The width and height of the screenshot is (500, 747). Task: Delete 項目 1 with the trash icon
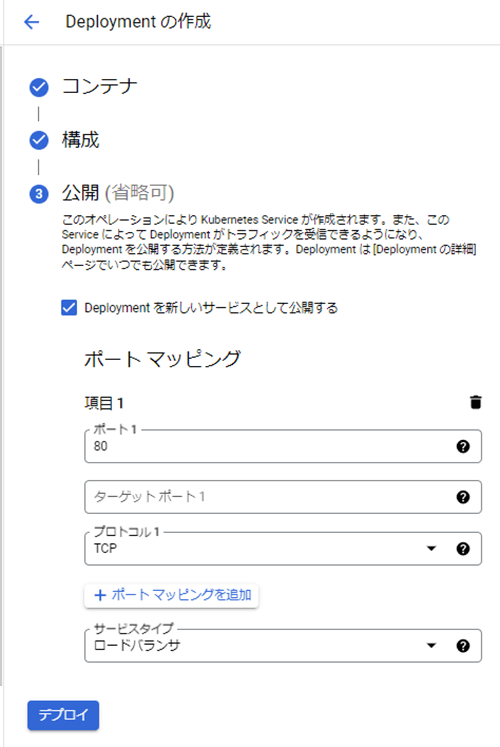(475, 402)
